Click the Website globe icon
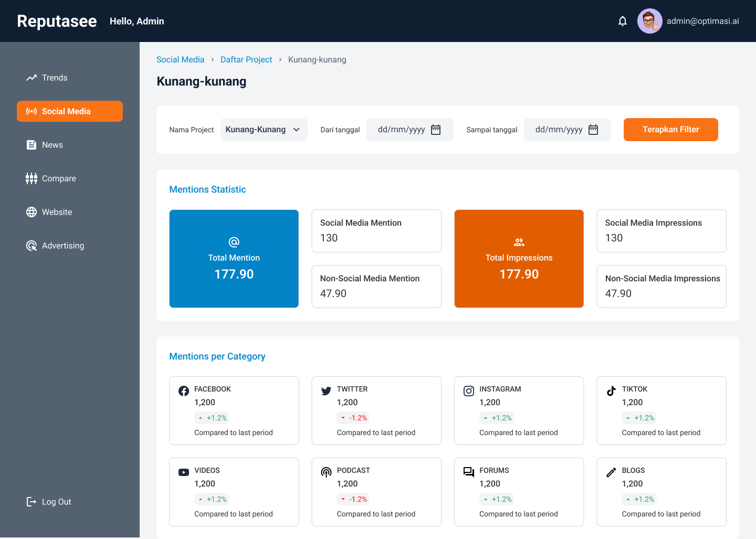This screenshot has height=539, width=756. pyautogui.click(x=31, y=212)
